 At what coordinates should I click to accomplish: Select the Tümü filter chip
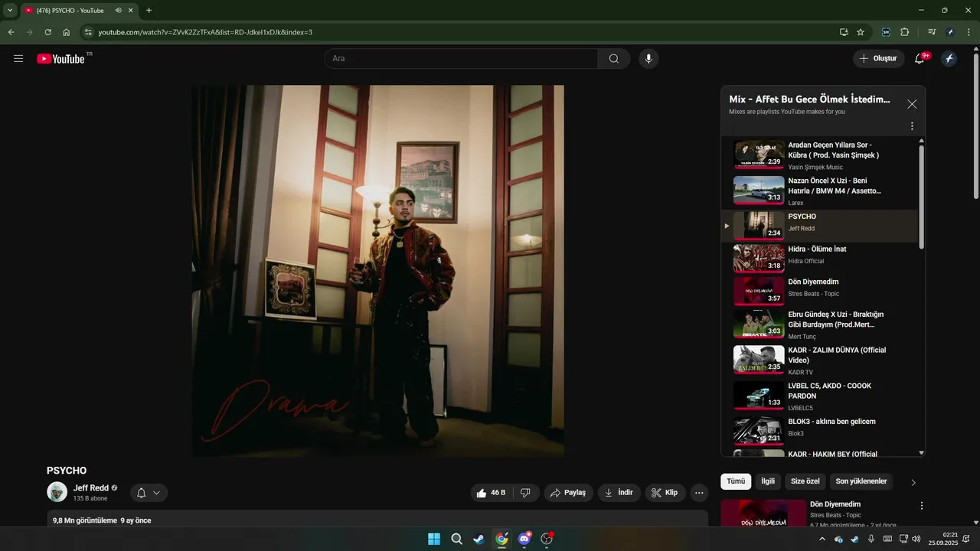pyautogui.click(x=736, y=481)
